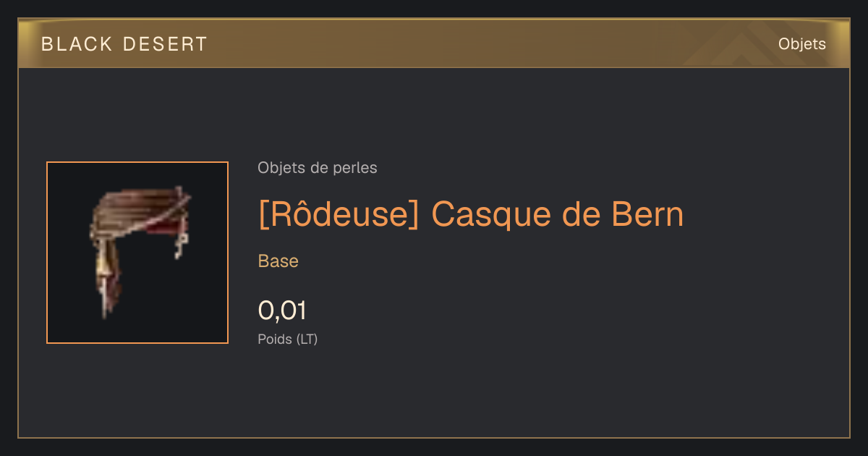
Task: Click the 0,01 weight value
Action: coord(282,311)
